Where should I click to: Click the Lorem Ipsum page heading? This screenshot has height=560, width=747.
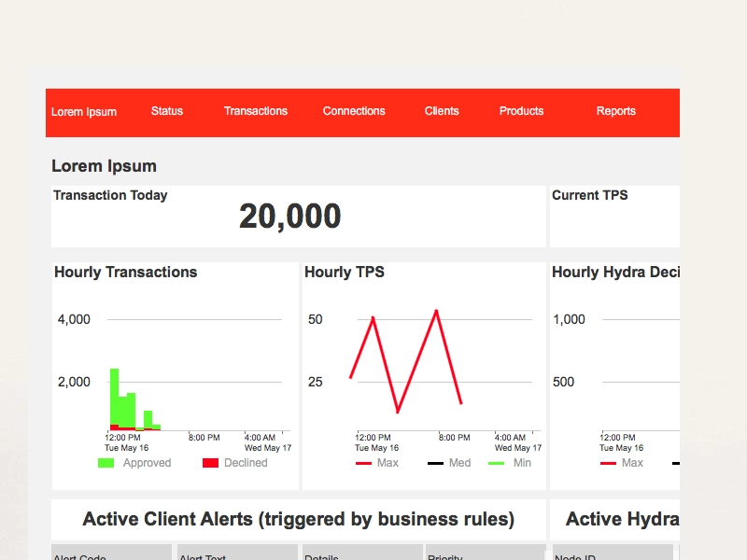point(104,166)
